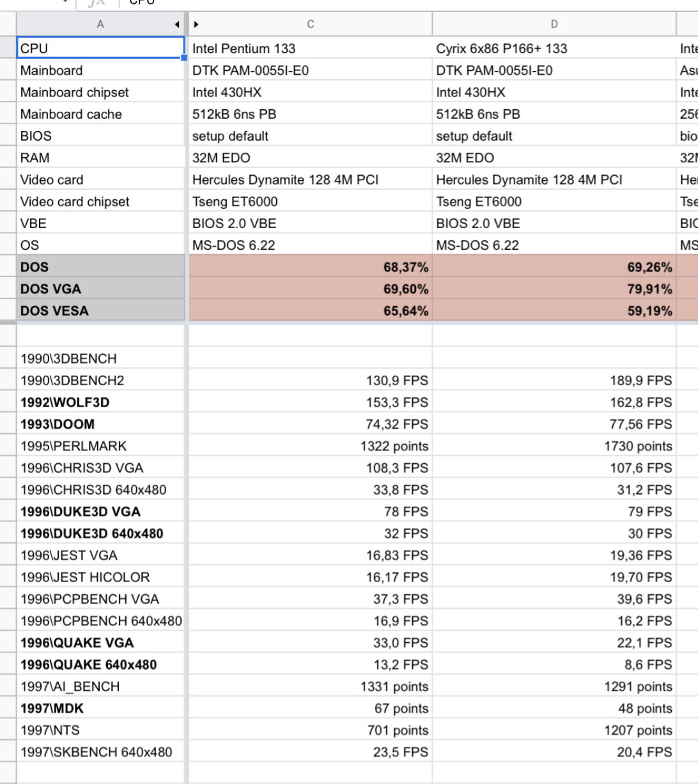Click the 1997\NTS row label
This screenshot has height=784, width=698.
point(100,730)
